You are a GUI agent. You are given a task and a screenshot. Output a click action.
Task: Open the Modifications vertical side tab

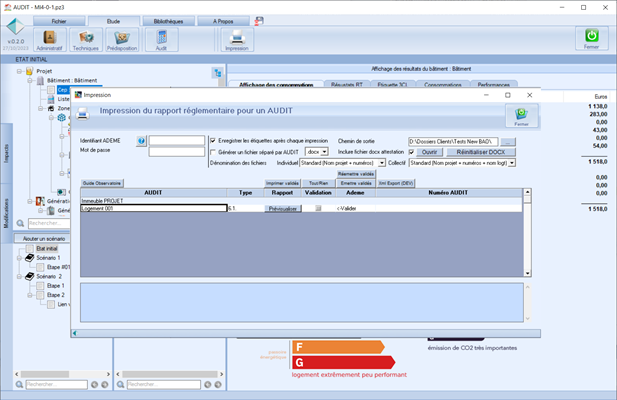click(6, 214)
